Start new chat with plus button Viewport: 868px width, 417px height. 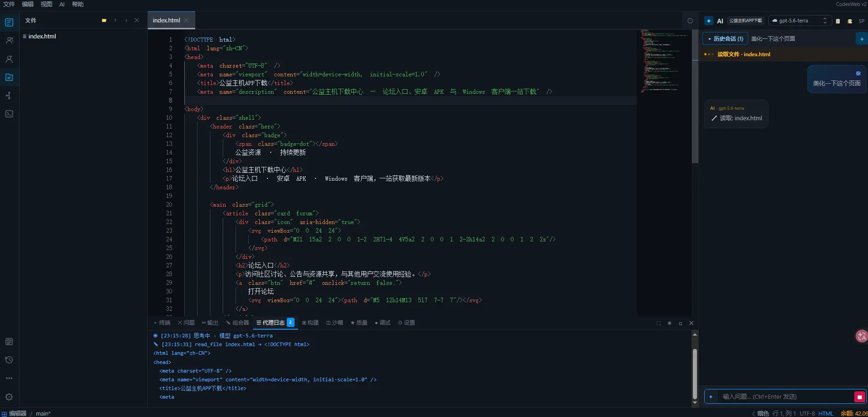tap(862, 39)
